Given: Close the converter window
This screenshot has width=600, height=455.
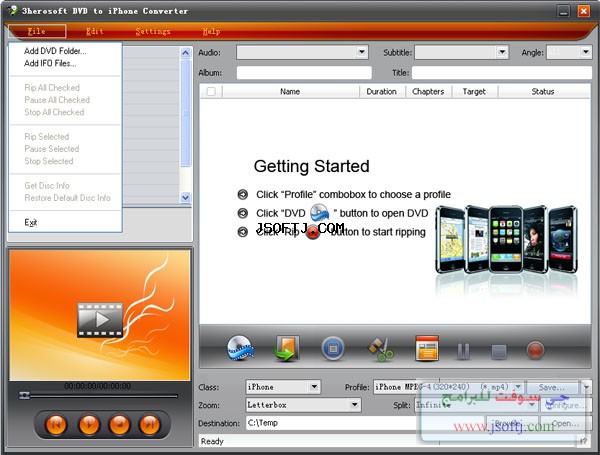Looking at the screenshot, I should (x=584, y=11).
